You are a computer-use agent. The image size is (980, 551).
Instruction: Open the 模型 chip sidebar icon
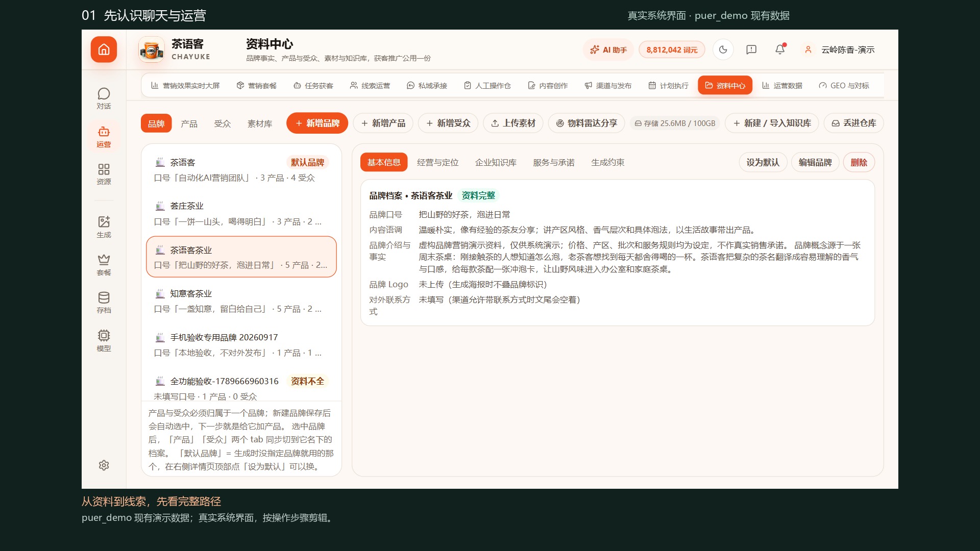tap(104, 340)
